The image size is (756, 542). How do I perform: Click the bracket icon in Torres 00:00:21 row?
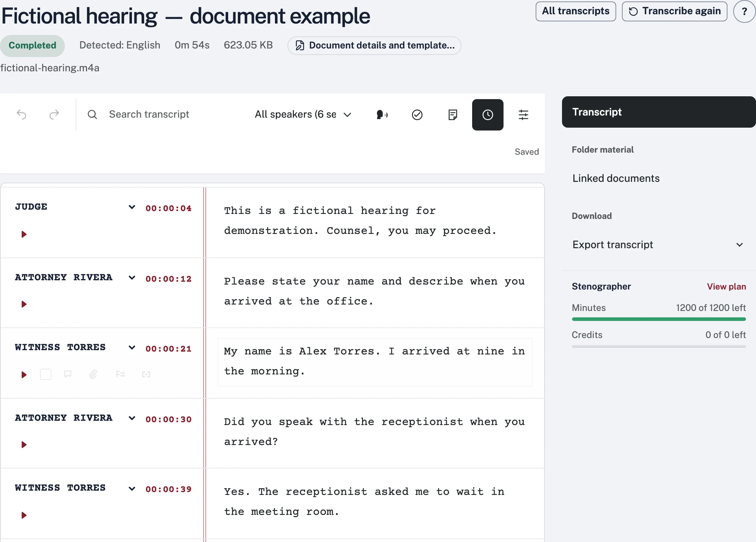(146, 374)
